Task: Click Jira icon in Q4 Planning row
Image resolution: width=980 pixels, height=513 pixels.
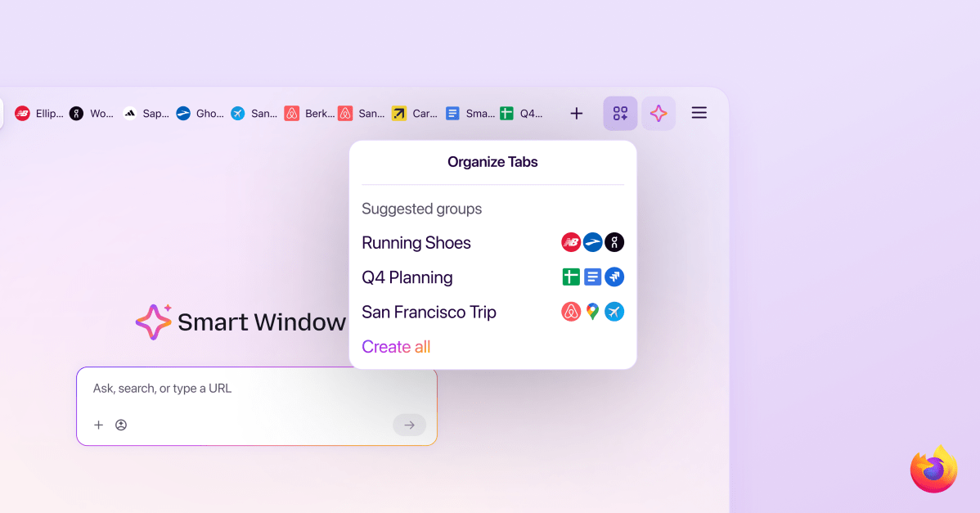Action: [x=614, y=277]
